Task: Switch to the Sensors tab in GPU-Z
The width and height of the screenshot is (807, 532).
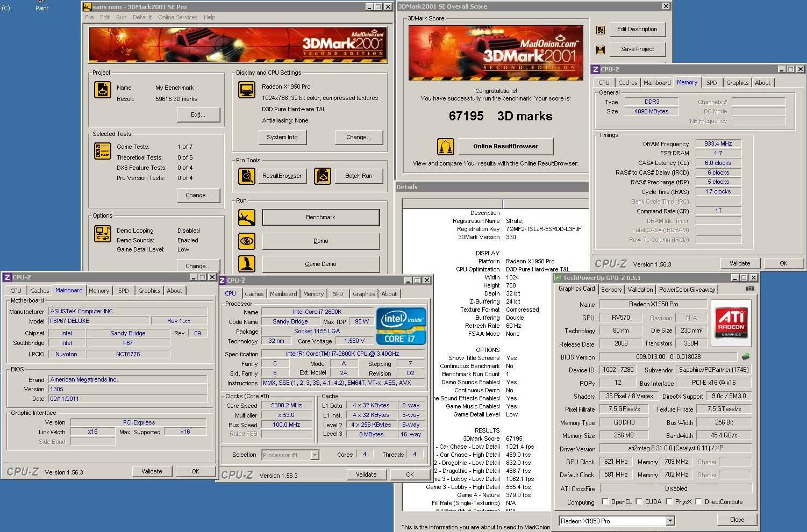Action: click(611, 289)
